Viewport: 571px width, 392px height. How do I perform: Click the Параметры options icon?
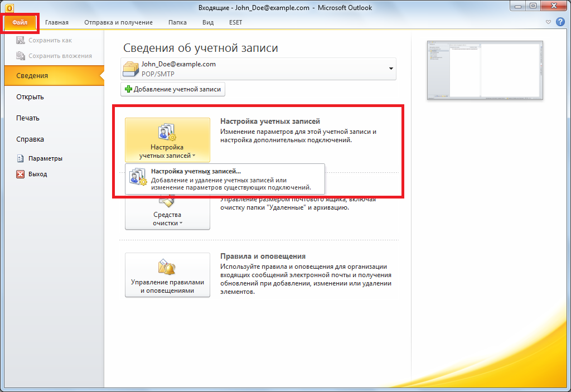click(21, 158)
